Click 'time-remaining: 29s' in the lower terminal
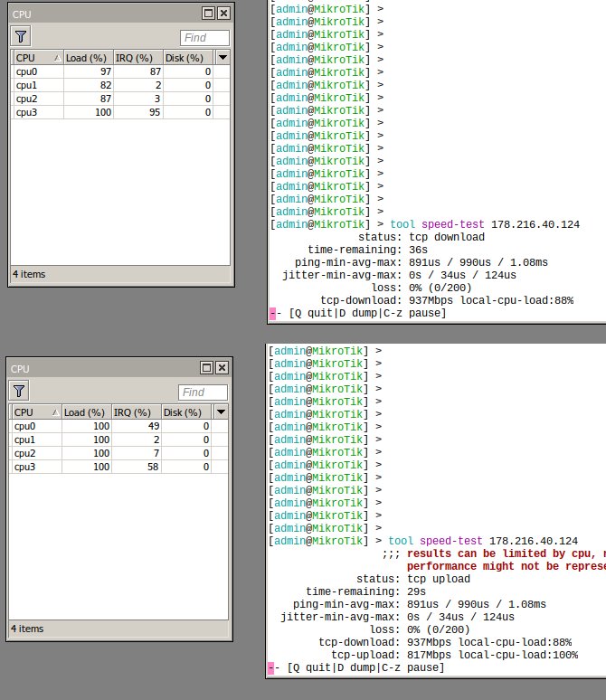This screenshot has height=700, width=606. (x=365, y=591)
